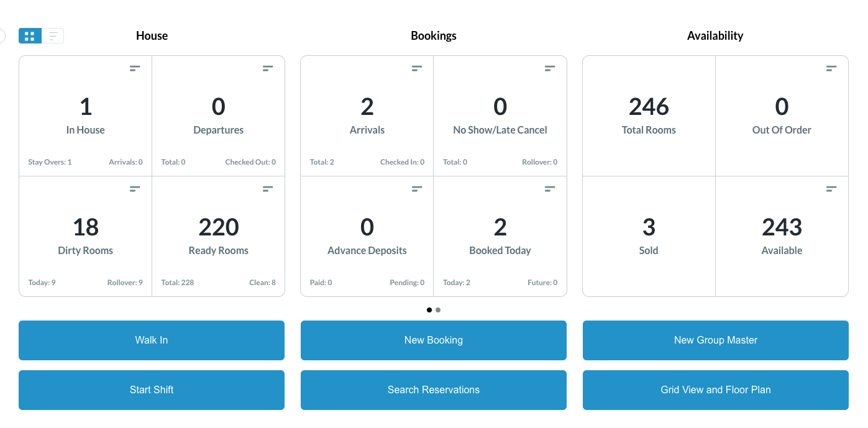This screenshot has width=868, height=428.
Task: Switch to list view layout
Action: [53, 36]
